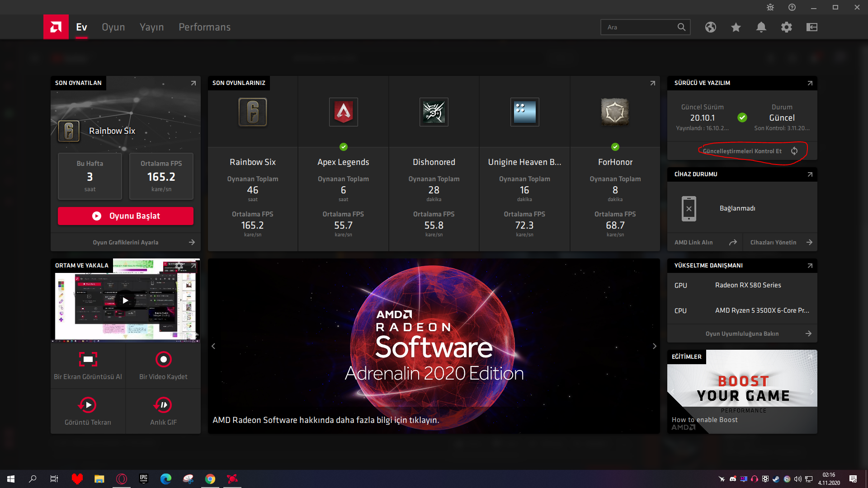Switch to the Oyun tab
Viewport: 868px width, 488px height.
pos(113,27)
